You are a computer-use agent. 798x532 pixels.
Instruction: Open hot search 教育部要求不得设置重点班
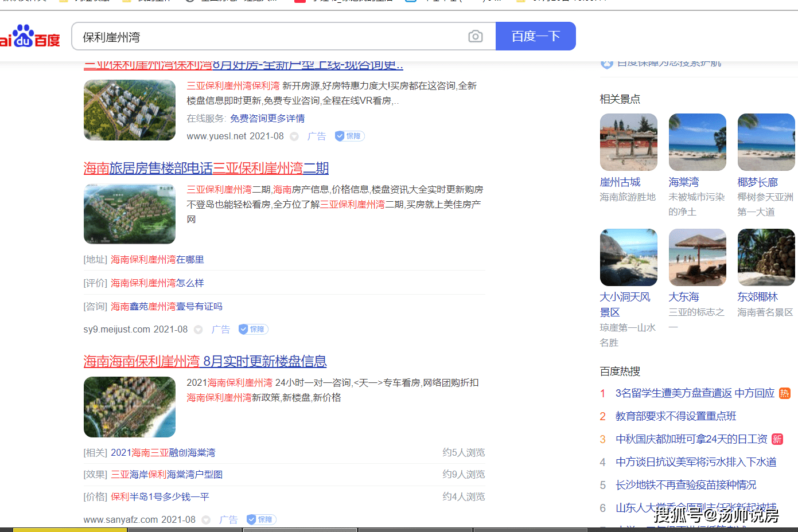[x=676, y=416]
